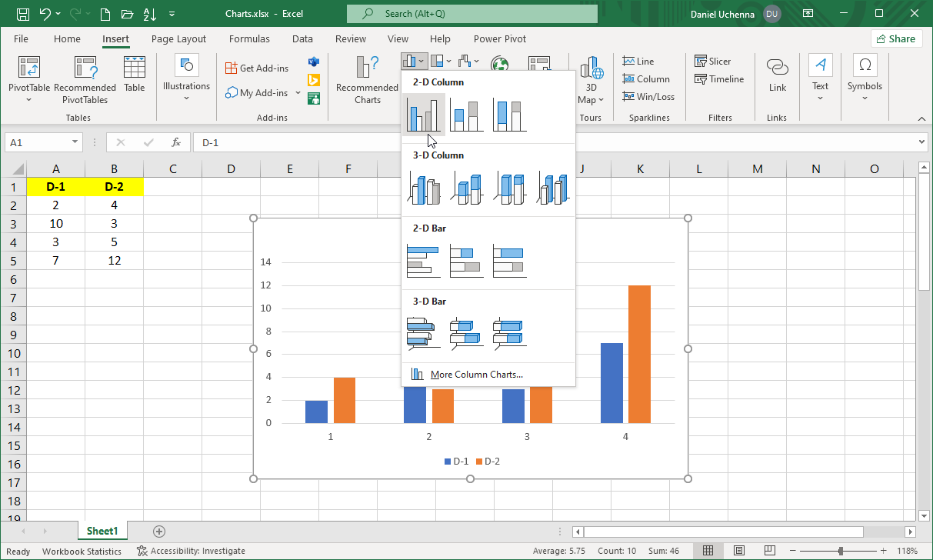933x560 pixels.
Task: Open the 3D Map tool
Action: (x=590, y=81)
